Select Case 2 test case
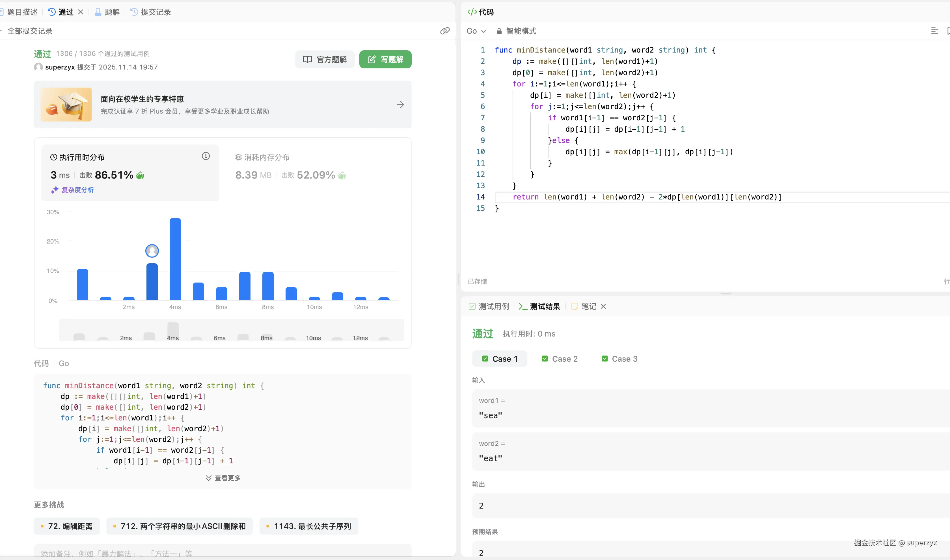The width and height of the screenshot is (950, 560). point(560,359)
